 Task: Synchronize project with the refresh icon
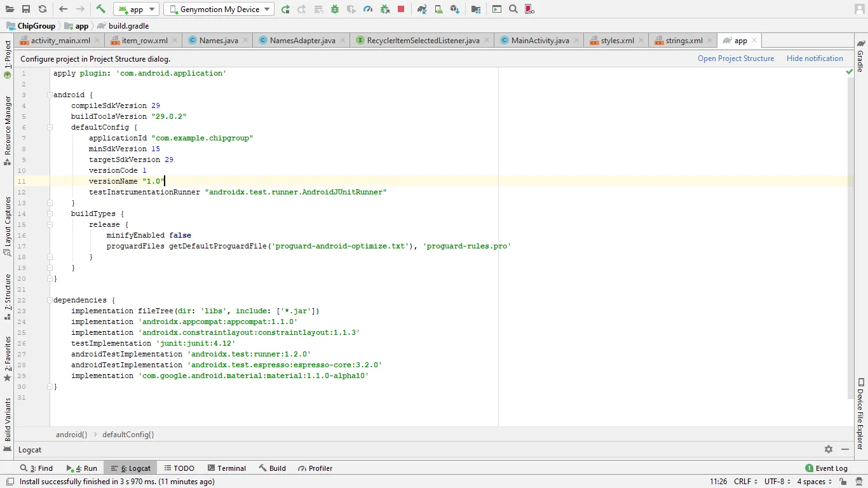42,9
